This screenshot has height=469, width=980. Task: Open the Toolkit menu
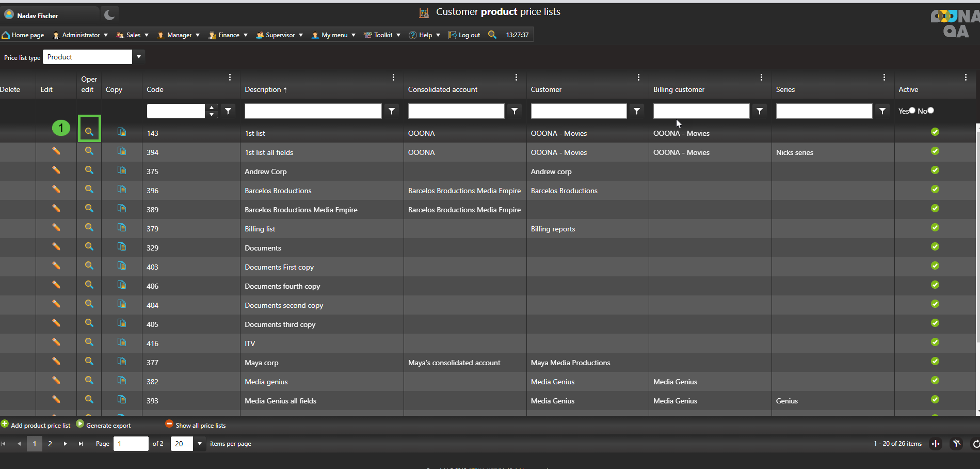[x=382, y=35]
